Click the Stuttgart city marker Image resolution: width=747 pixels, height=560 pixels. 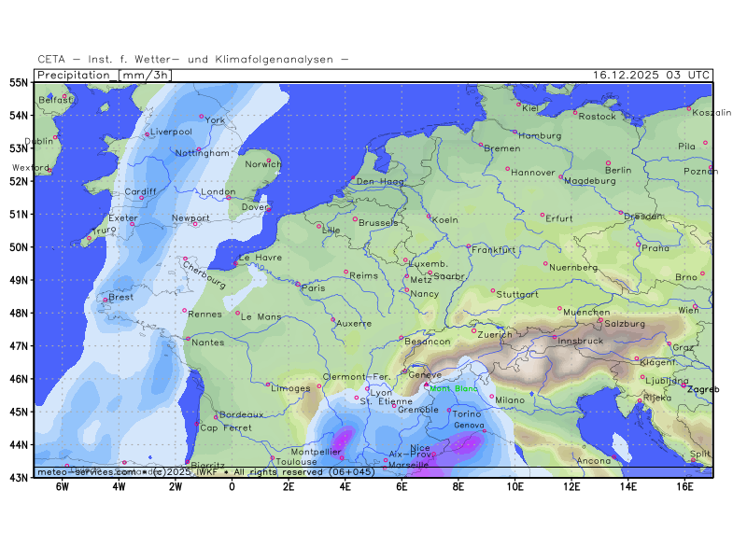click(493, 290)
